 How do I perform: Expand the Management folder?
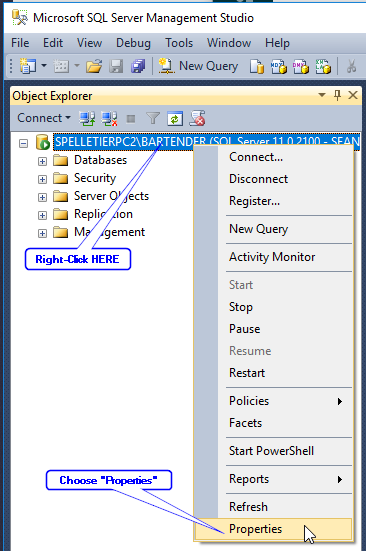43,233
